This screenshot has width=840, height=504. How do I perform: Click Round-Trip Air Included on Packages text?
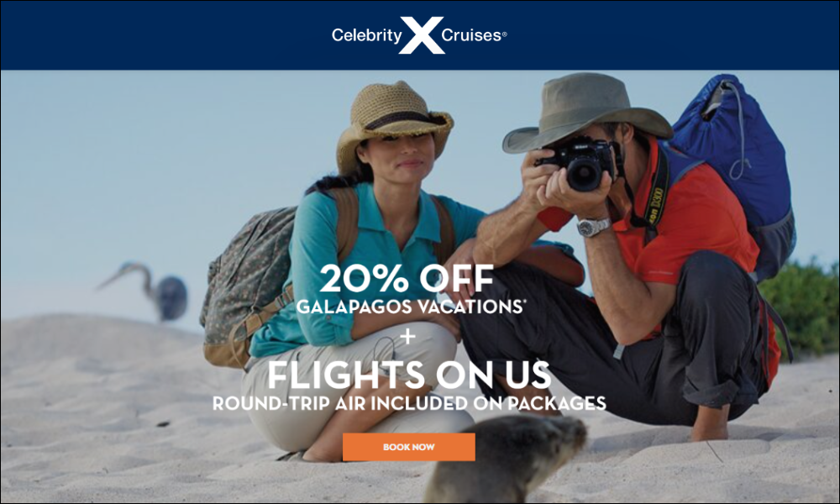click(x=409, y=402)
